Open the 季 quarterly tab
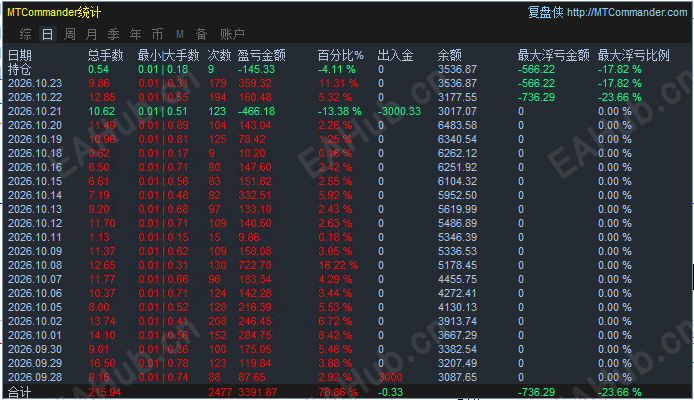This screenshot has height=400, width=694. tap(114, 34)
